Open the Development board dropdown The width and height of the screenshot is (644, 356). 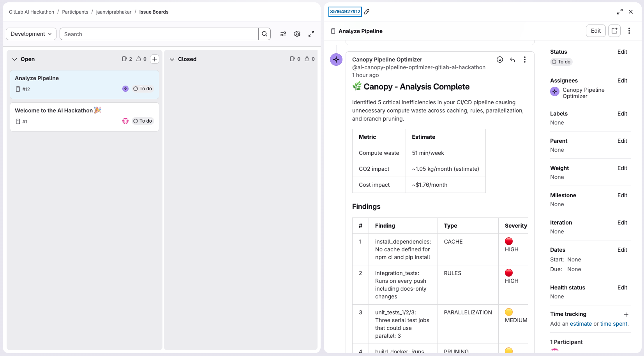pos(31,34)
